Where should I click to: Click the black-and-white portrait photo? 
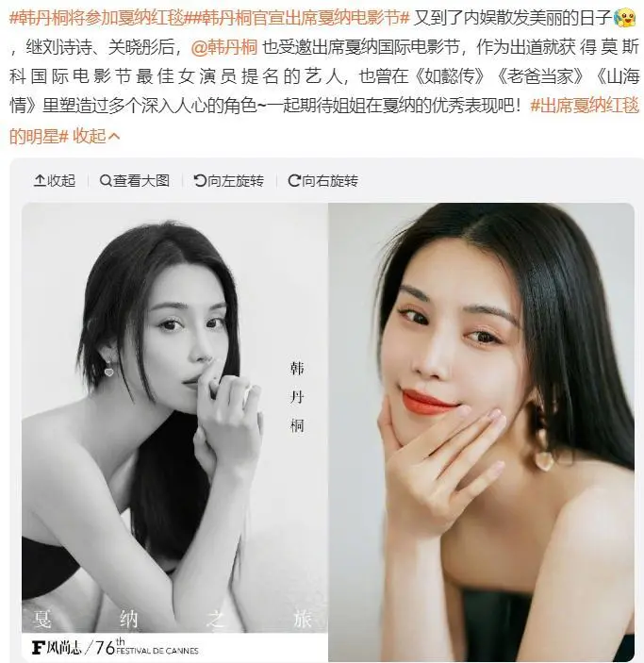tap(174, 431)
